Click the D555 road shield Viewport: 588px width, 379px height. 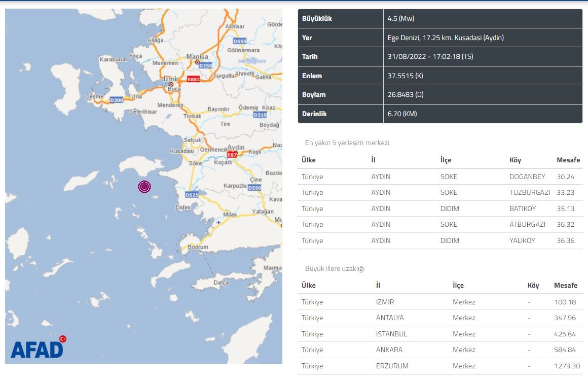[x=240, y=41]
